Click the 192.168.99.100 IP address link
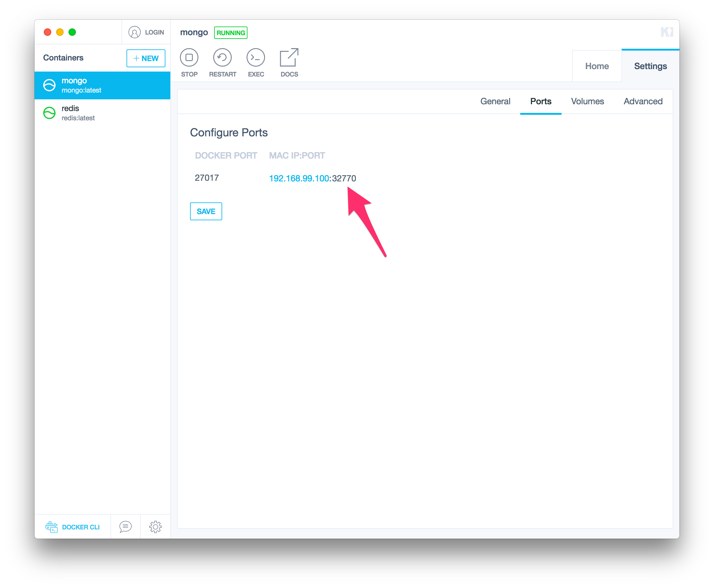Screen dimensions: 714x588 [296, 178]
